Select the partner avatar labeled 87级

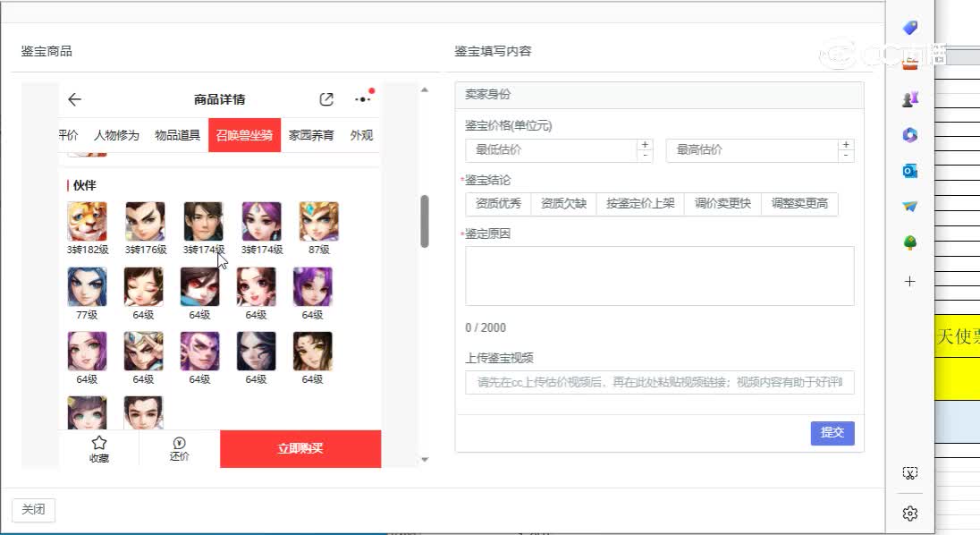point(318,221)
